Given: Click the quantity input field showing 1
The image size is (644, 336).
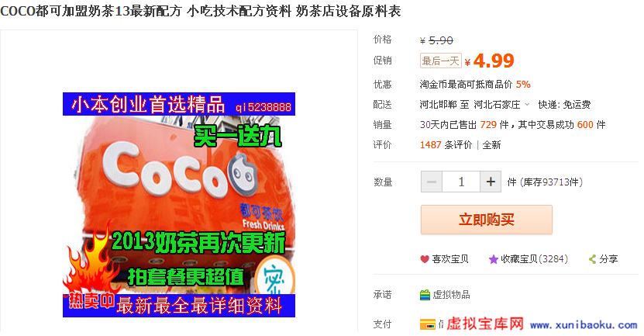Looking at the screenshot, I should pyautogui.click(x=461, y=182).
